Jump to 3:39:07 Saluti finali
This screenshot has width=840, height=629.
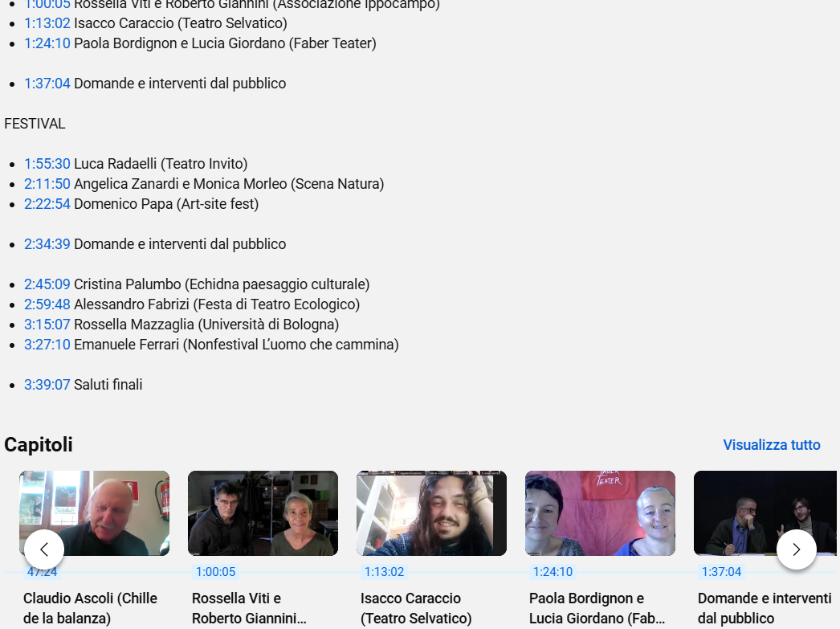[x=47, y=385]
